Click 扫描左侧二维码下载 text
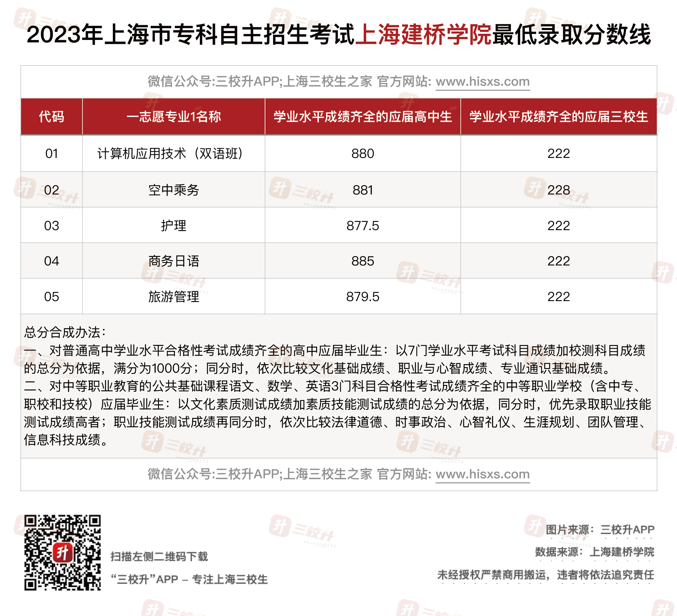The image size is (677, 616). (159, 557)
